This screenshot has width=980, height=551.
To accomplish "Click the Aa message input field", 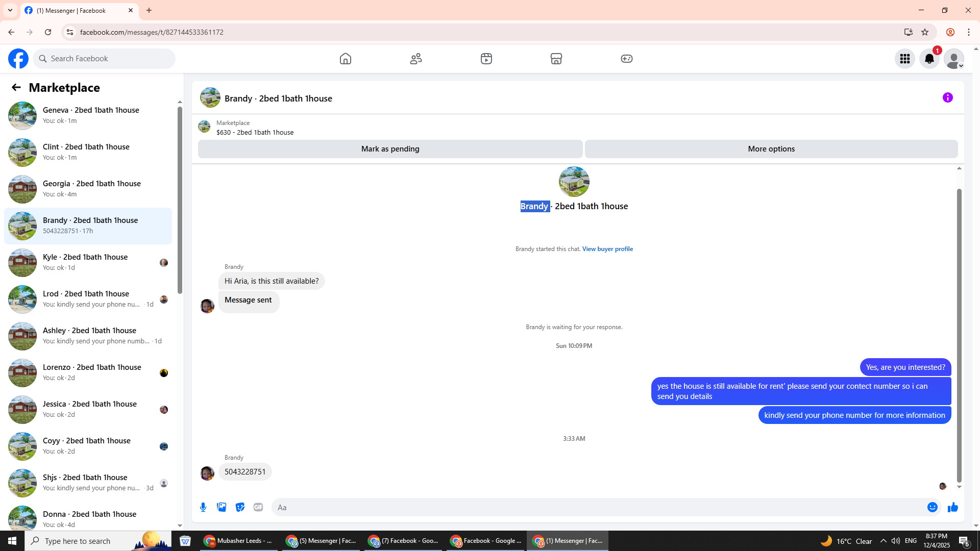I will point(597,507).
